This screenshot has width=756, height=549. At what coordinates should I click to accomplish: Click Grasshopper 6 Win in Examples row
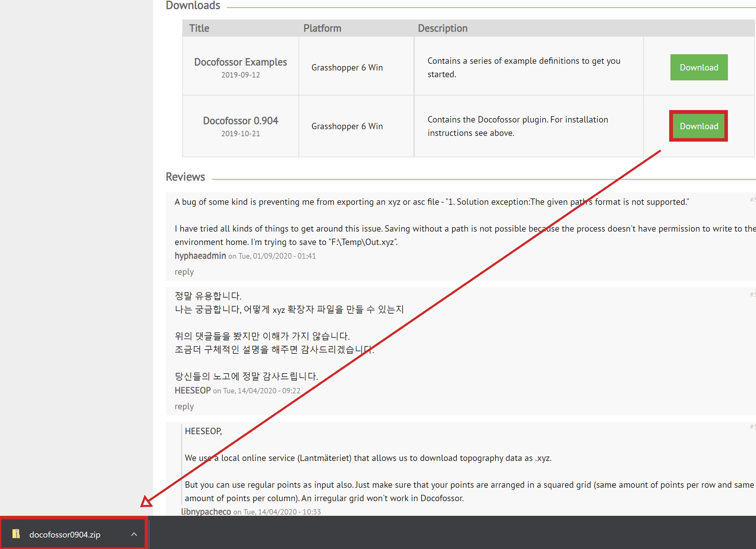347,68
